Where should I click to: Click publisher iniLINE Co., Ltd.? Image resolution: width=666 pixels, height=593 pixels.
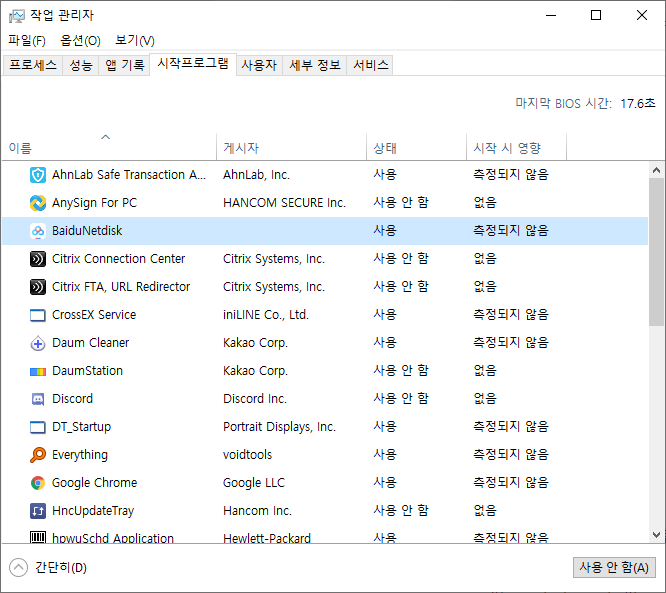(x=266, y=315)
